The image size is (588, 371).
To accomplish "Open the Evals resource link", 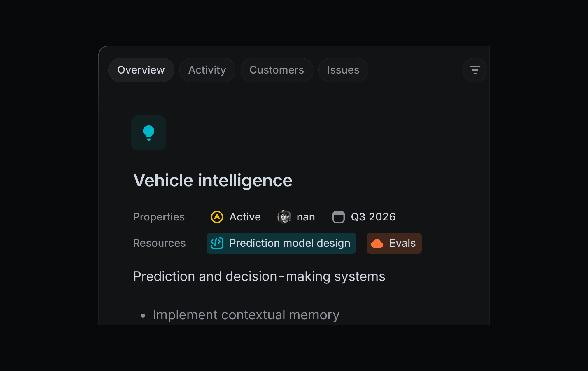I will [394, 243].
